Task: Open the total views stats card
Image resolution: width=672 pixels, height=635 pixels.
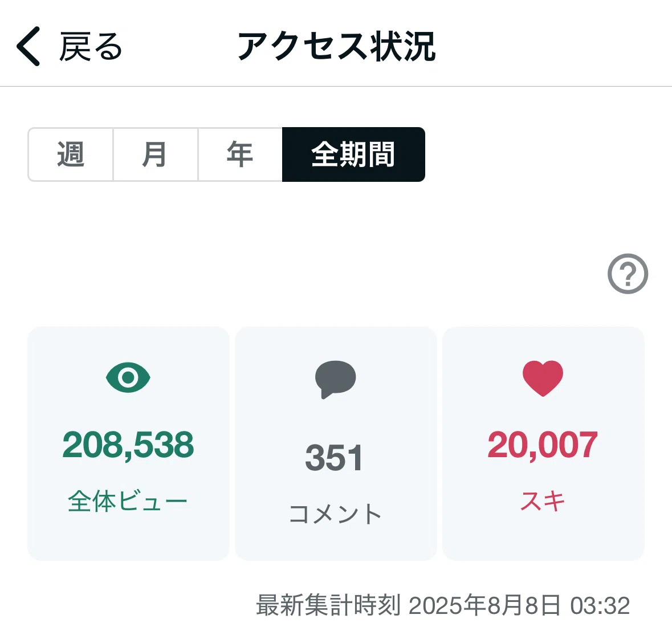Action: click(128, 443)
